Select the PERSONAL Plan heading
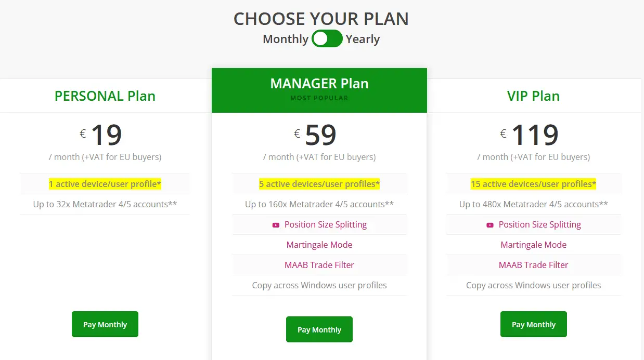 coord(105,96)
